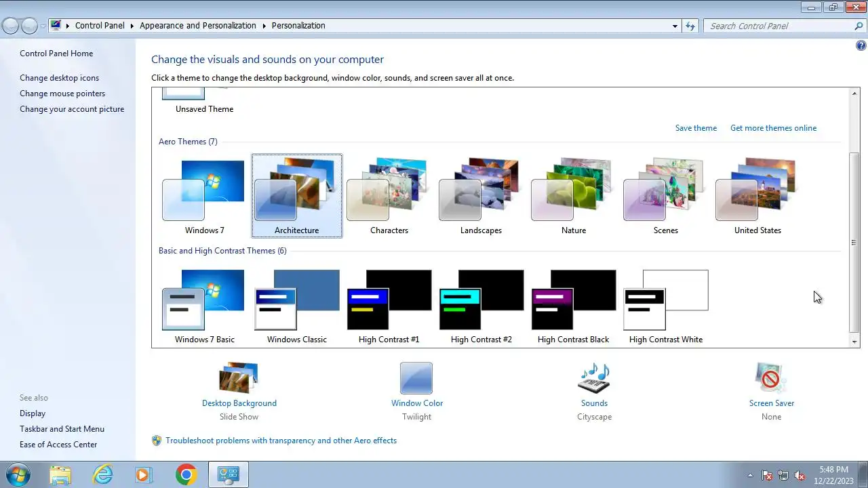Click Save theme link
Viewport: 868px width, 488px height.
pos(696,128)
